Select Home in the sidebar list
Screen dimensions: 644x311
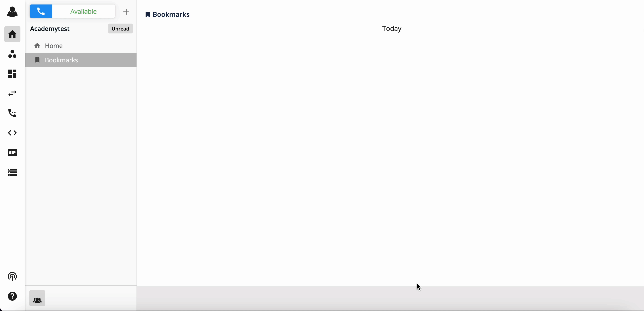click(81, 46)
